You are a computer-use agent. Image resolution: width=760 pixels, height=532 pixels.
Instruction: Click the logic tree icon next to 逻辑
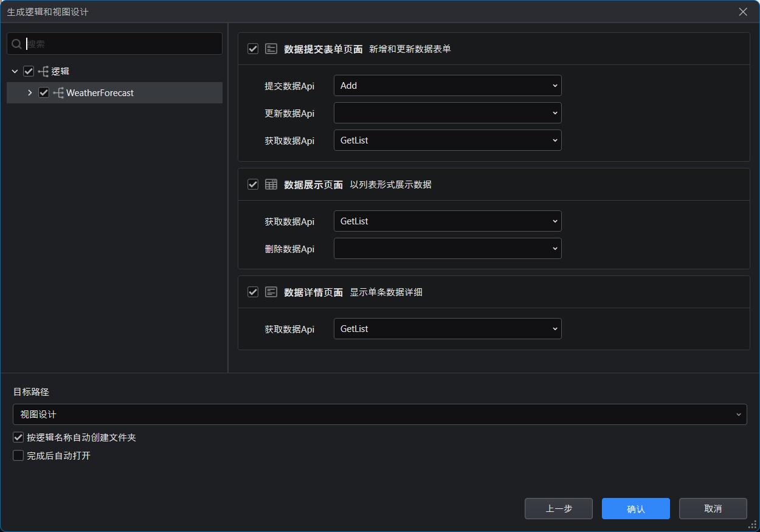point(43,72)
